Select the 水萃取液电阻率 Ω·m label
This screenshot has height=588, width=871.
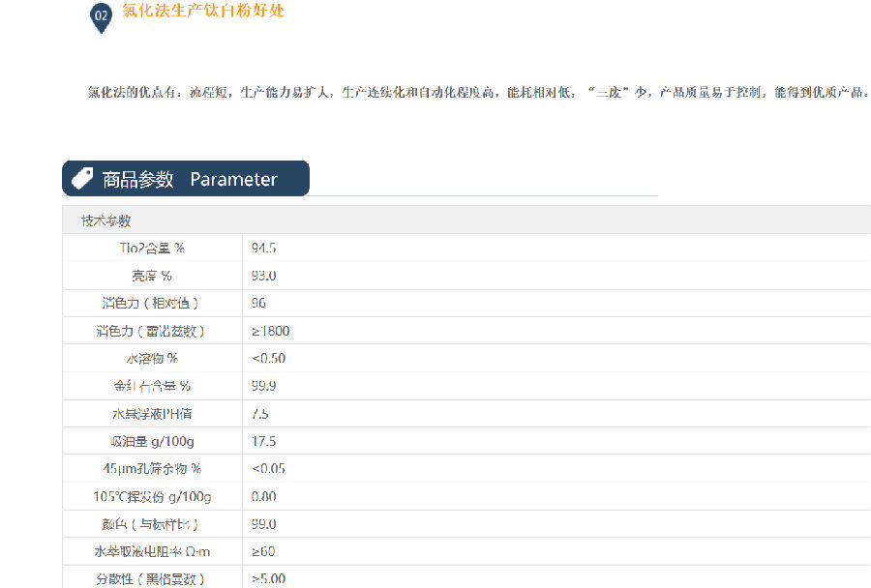click(152, 551)
